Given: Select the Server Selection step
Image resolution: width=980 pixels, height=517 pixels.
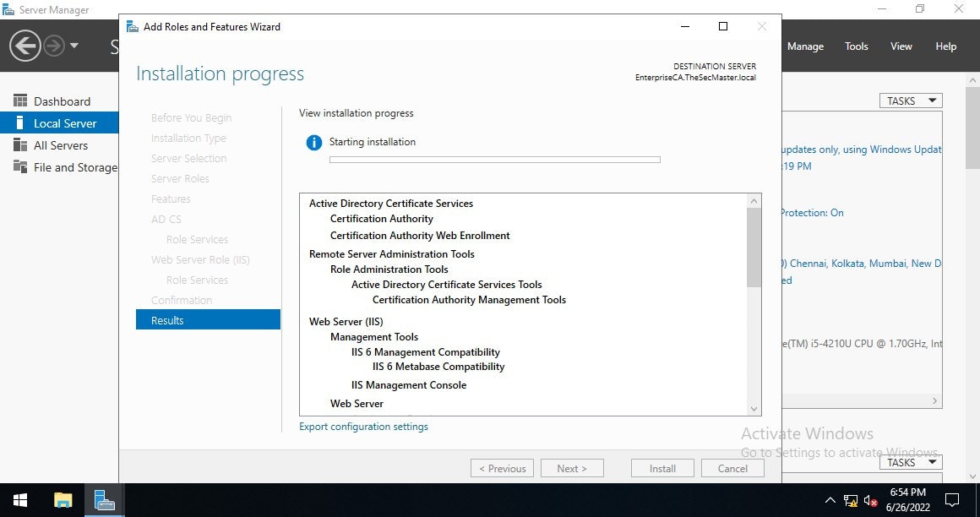Looking at the screenshot, I should point(188,158).
